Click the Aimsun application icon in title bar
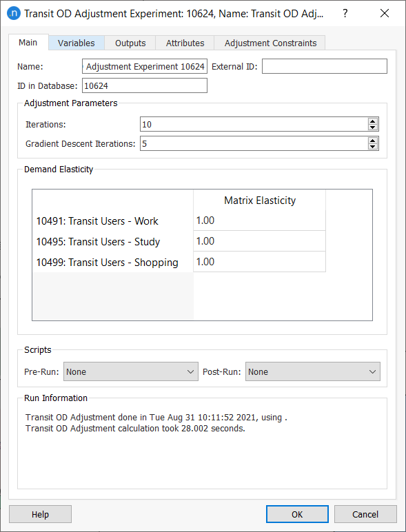406x532 pixels. coord(14,13)
